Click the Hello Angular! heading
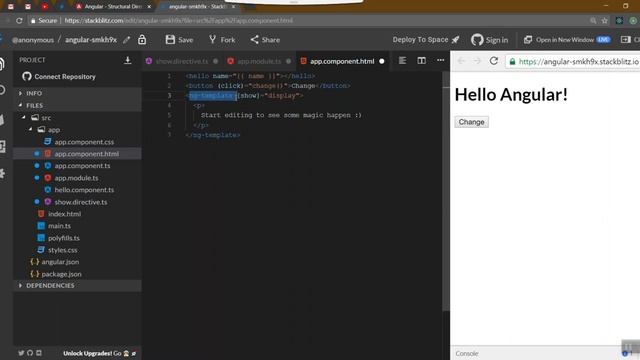Image resolution: width=640 pixels, height=360 pixels. tap(511, 95)
